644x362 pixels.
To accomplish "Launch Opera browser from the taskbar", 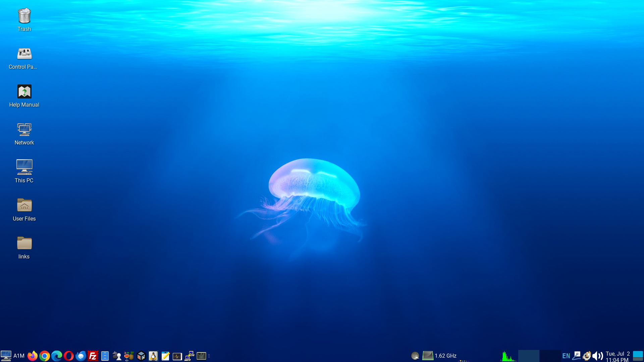I will (69, 356).
